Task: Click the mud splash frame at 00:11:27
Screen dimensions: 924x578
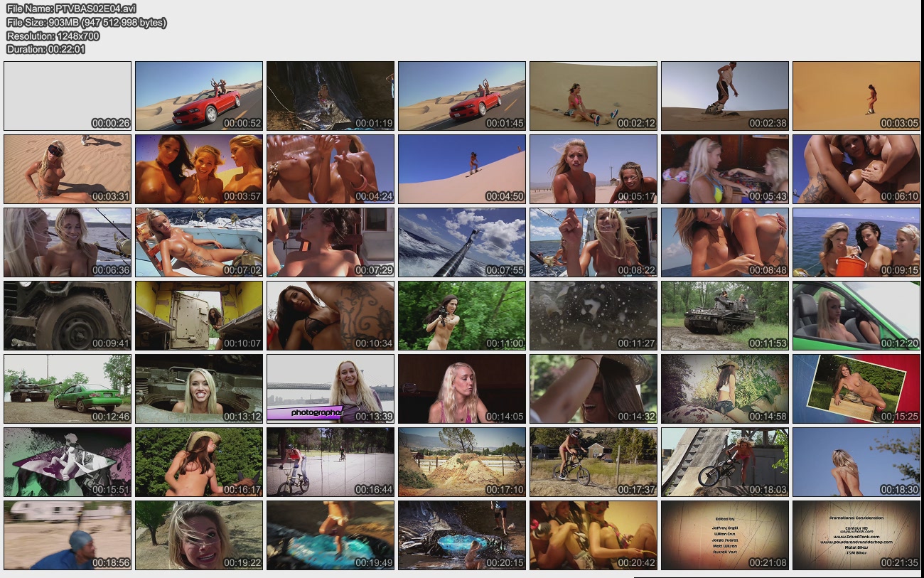Action: [x=593, y=316]
